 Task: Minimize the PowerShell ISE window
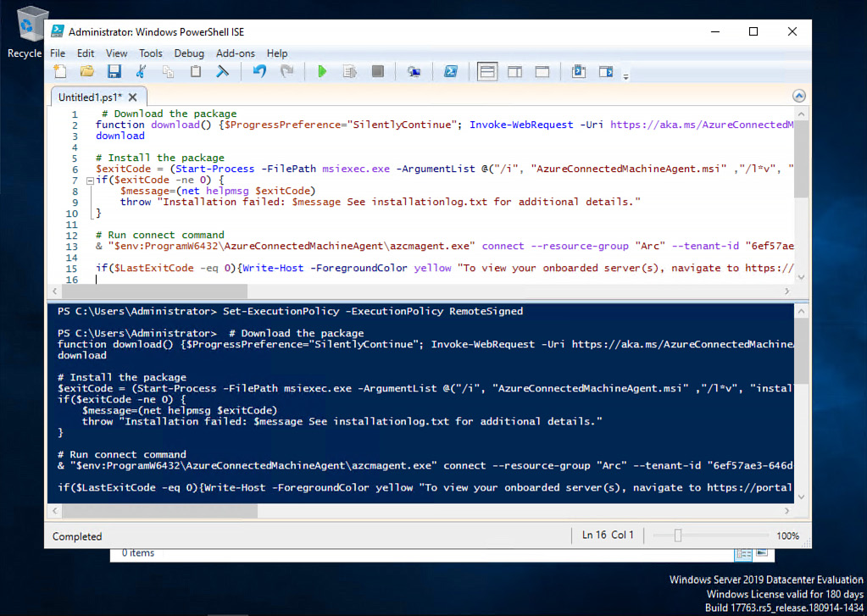(715, 31)
